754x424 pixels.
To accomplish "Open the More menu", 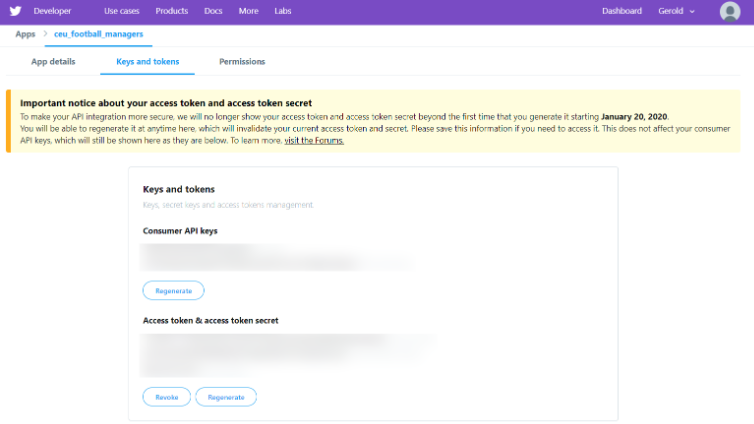I will tap(249, 11).
